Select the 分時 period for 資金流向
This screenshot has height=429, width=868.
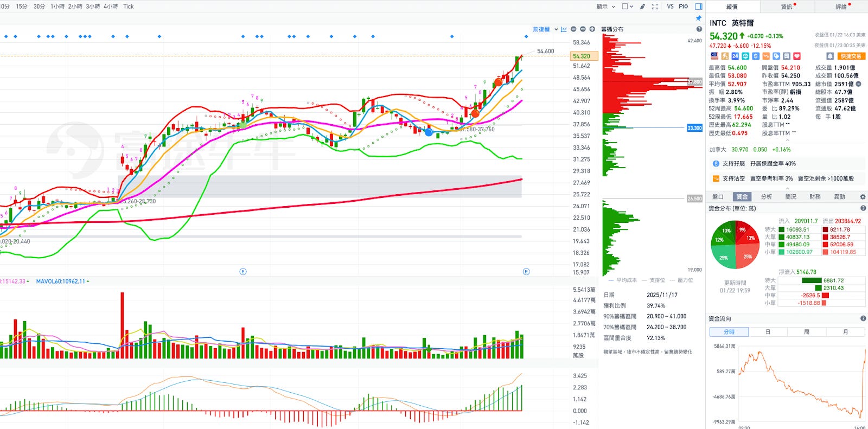click(729, 332)
